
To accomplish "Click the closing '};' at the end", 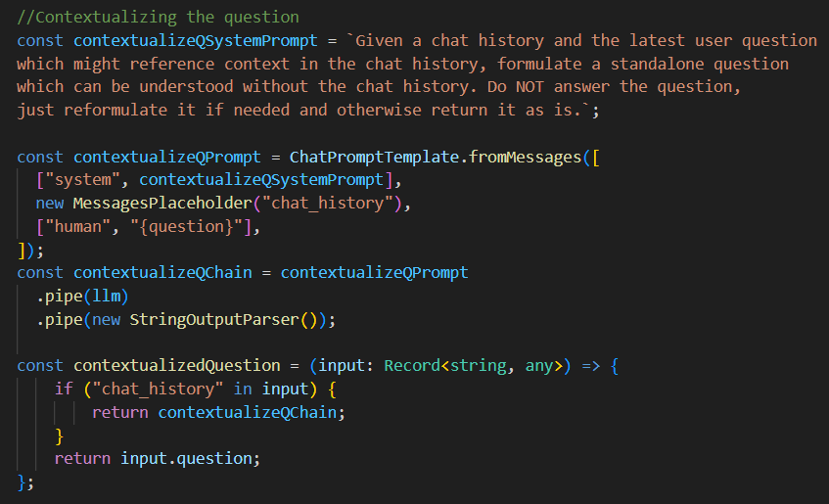I will [25, 481].
